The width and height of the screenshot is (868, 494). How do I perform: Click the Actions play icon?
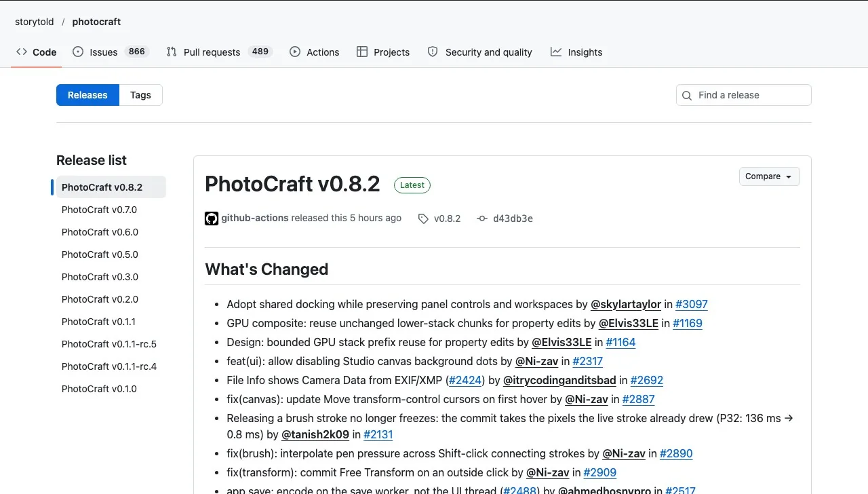295,52
